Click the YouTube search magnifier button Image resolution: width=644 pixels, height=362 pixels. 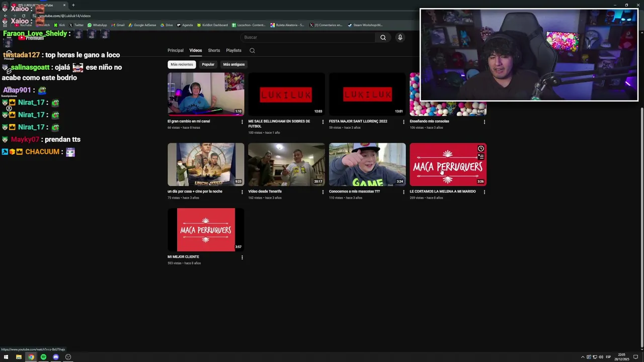click(x=383, y=37)
